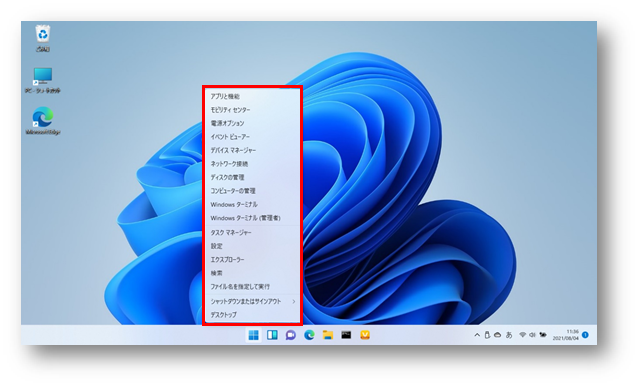Open 設定 from the menu
The width and height of the screenshot is (639, 387).
252,246
